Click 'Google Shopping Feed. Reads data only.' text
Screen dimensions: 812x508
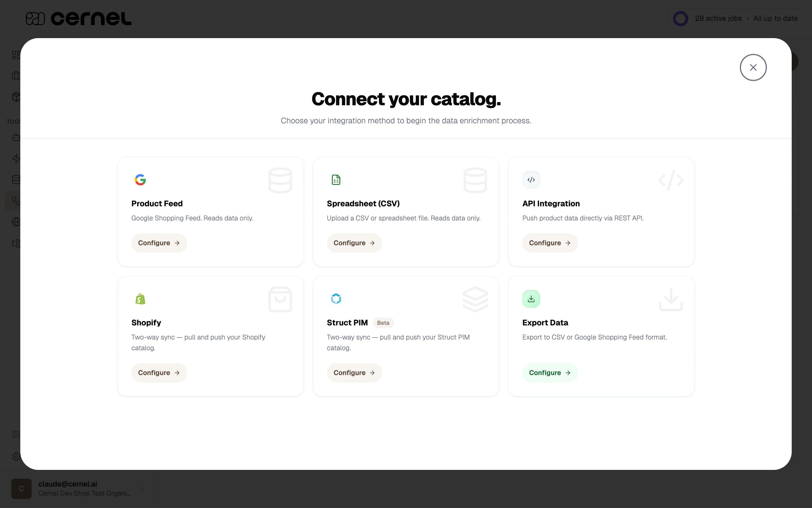tap(192, 218)
